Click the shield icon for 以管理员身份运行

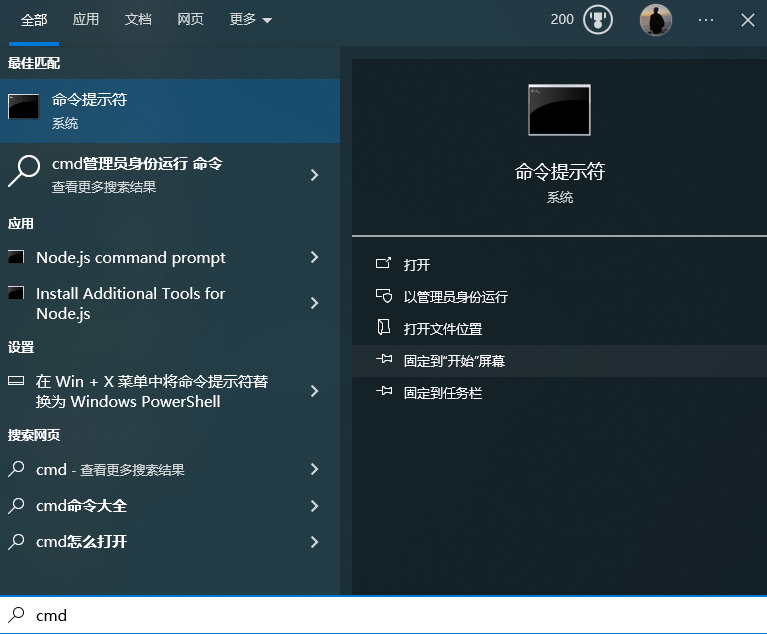coord(384,295)
